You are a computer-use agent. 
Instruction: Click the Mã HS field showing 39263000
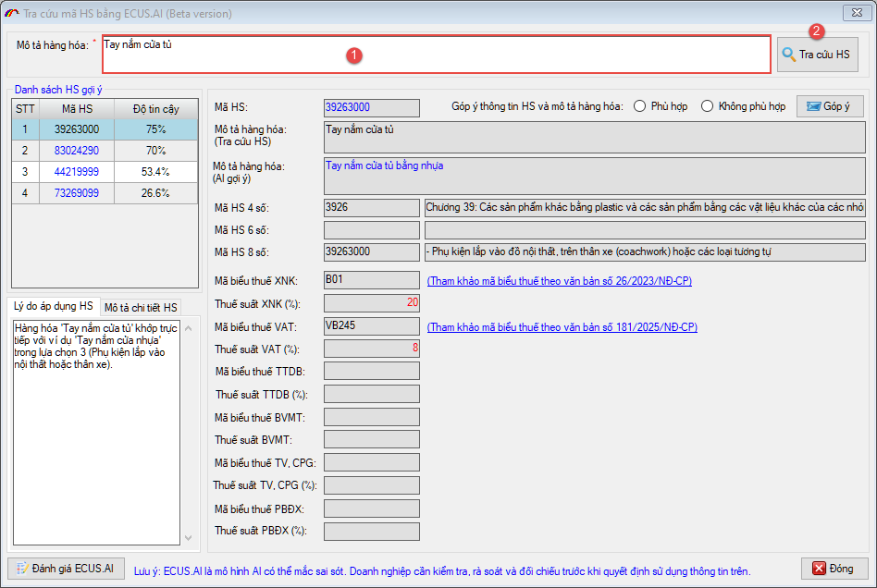tap(372, 108)
